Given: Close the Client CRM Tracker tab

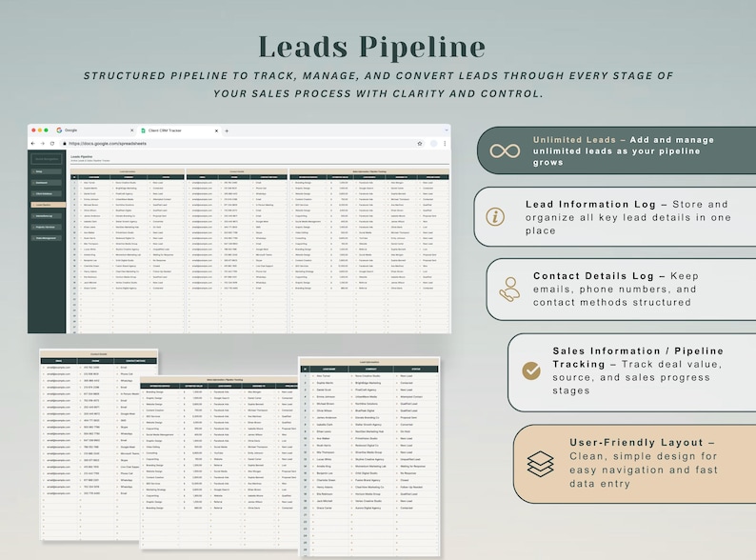Looking at the screenshot, I should coord(216,130).
